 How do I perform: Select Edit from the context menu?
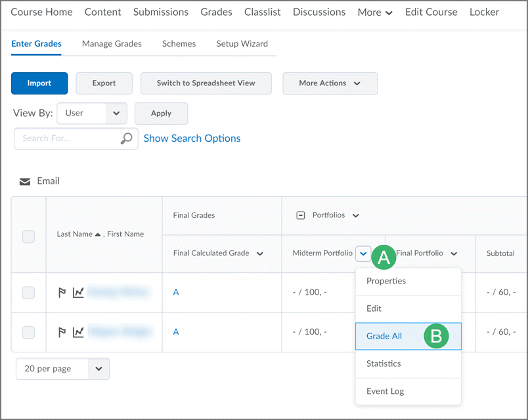408,308
